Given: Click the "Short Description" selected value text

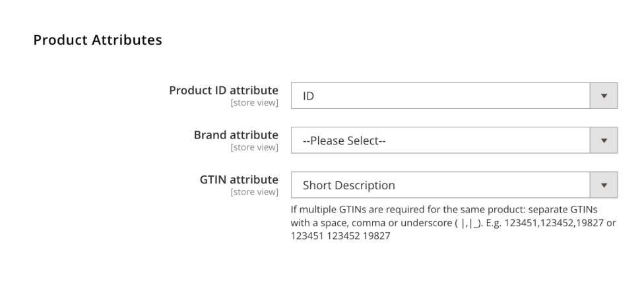Looking at the screenshot, I should 348,186.
